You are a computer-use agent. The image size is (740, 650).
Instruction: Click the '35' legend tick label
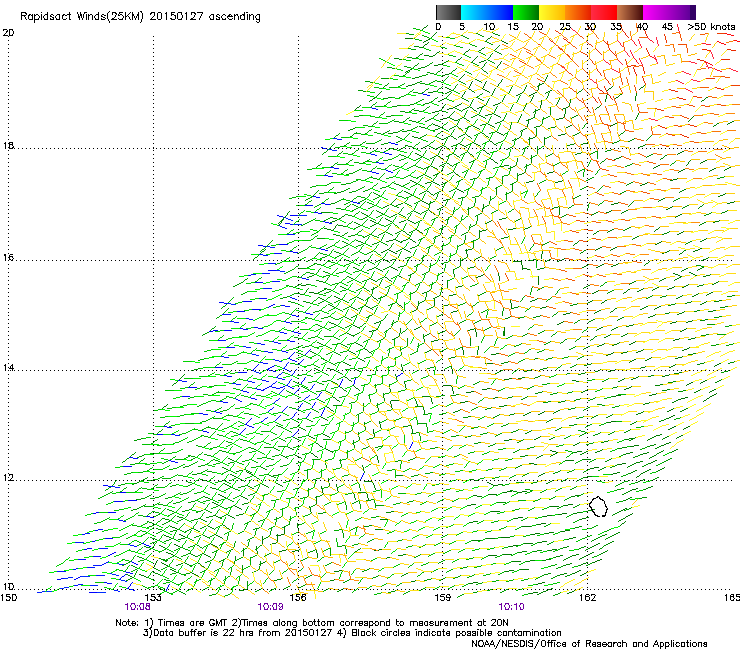[x=615, y=27]
